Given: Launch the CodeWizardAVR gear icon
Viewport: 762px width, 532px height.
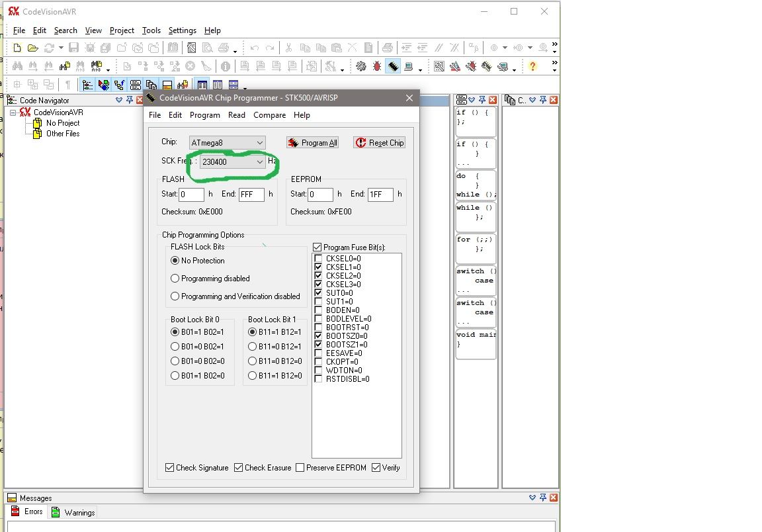Looking at the screenshot, I should (361, 66).
